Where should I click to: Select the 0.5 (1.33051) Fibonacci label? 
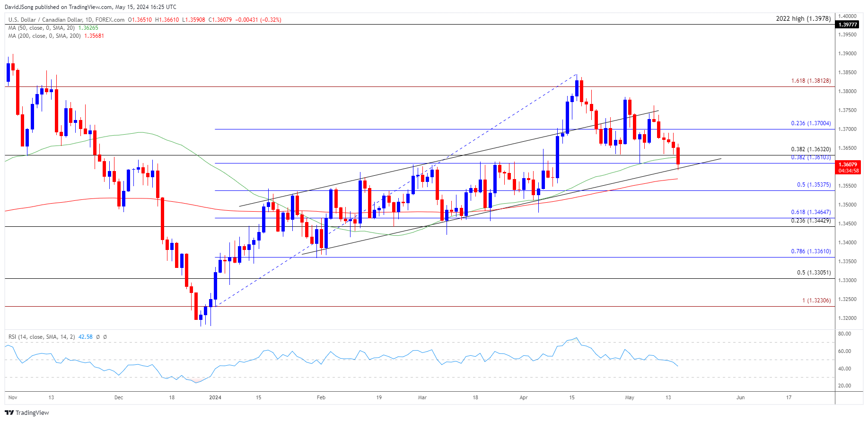(x=814, y=273)
